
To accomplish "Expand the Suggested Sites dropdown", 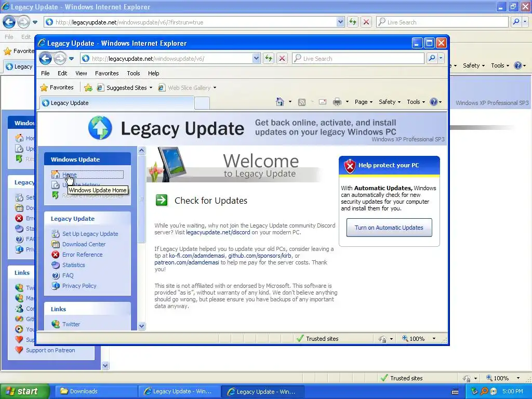I will coord(151,88).
